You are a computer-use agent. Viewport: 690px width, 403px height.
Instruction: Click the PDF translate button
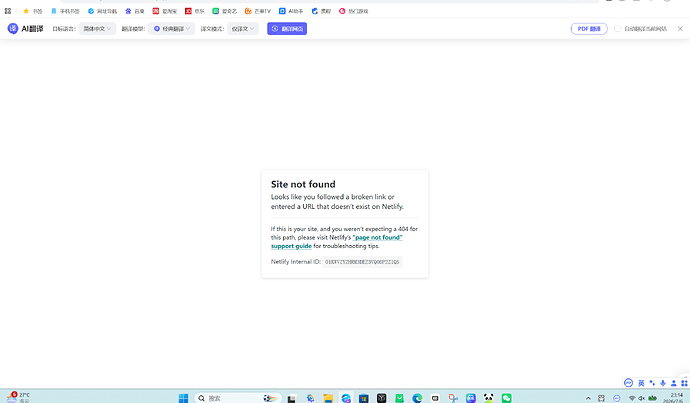pyautogui.click(x=589, y=29)
